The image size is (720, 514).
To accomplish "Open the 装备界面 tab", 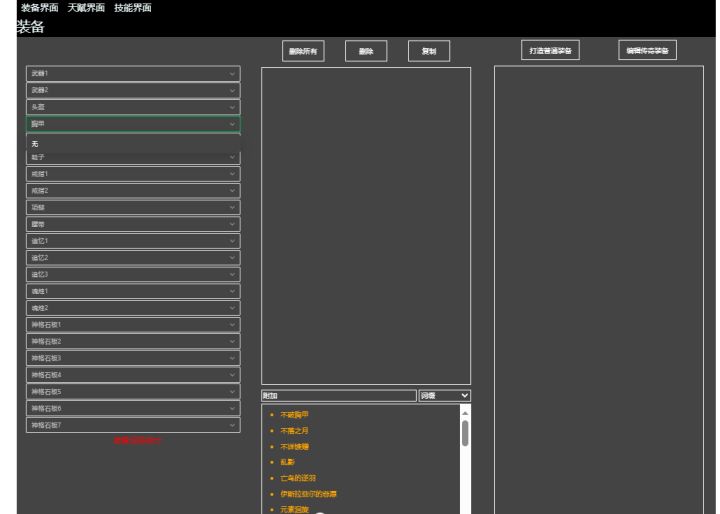I will pos(39,8).
